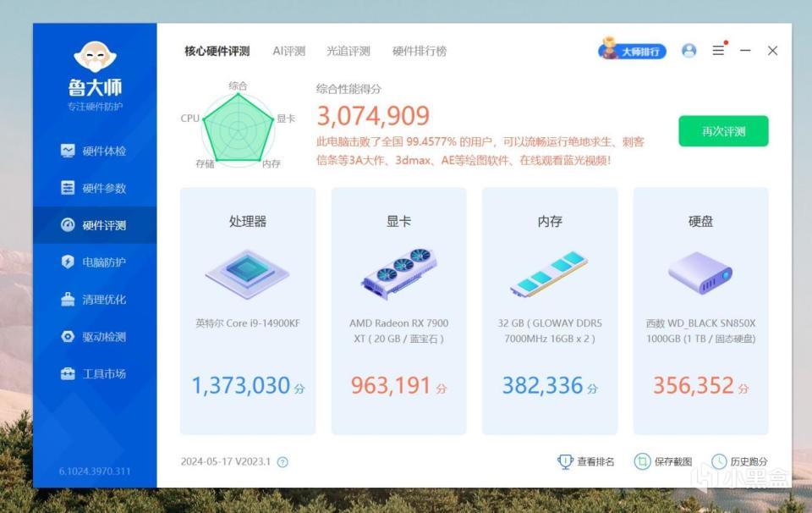
Task: Click the 显卡 card title
Action: pyautogui.click(x=398, y=221)
